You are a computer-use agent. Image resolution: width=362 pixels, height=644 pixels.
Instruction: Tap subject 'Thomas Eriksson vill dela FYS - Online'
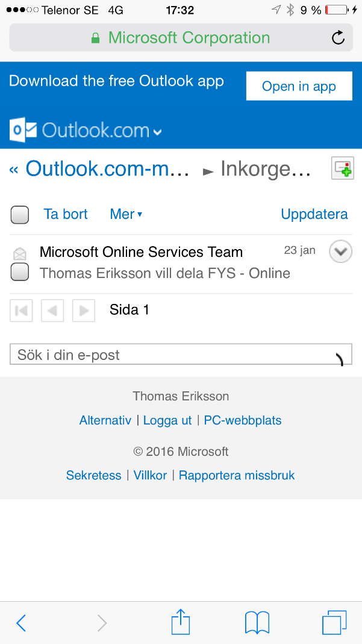165,273
